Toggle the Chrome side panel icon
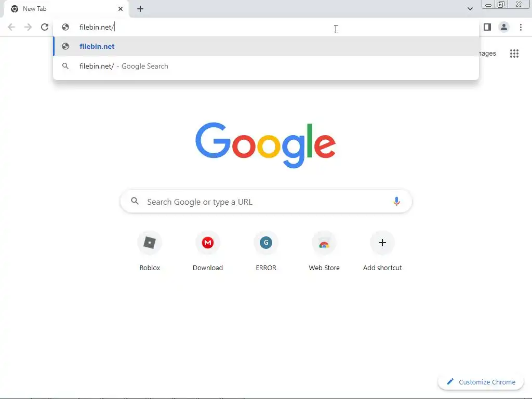Screen dimensions: 532x399 pyautogui.click(x=487, y=27)
